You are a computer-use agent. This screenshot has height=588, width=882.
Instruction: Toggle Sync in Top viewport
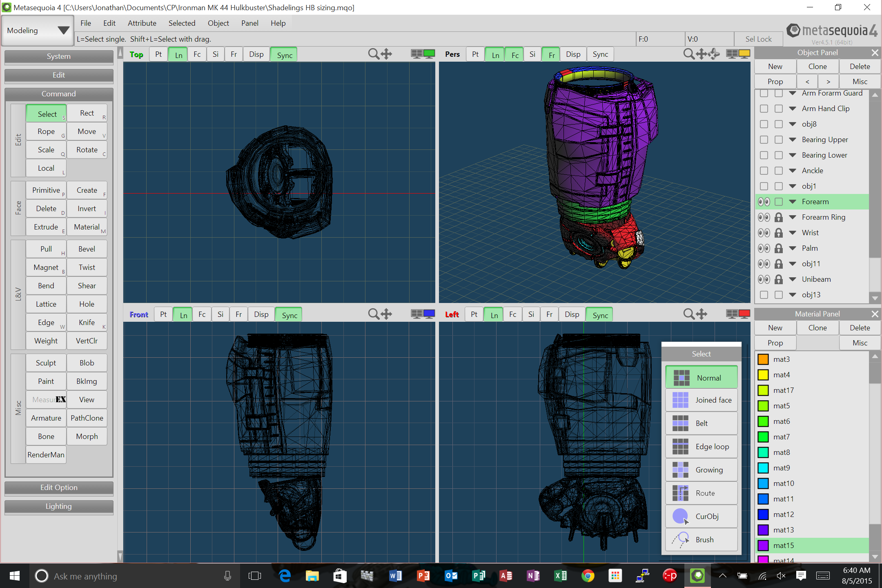coord(284,55)
